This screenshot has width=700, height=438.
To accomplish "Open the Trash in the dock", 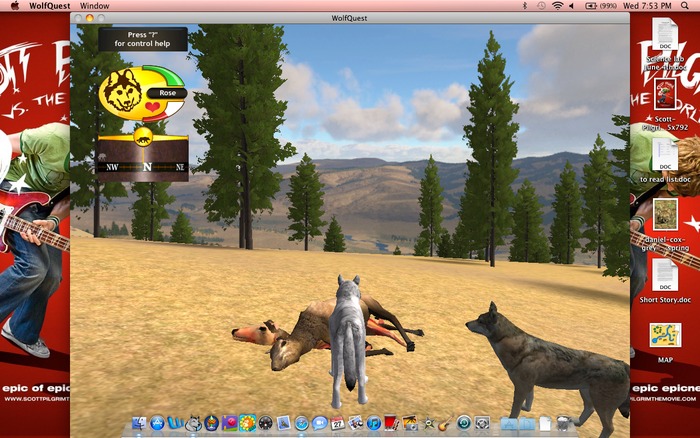I will [x=563, y=423].
